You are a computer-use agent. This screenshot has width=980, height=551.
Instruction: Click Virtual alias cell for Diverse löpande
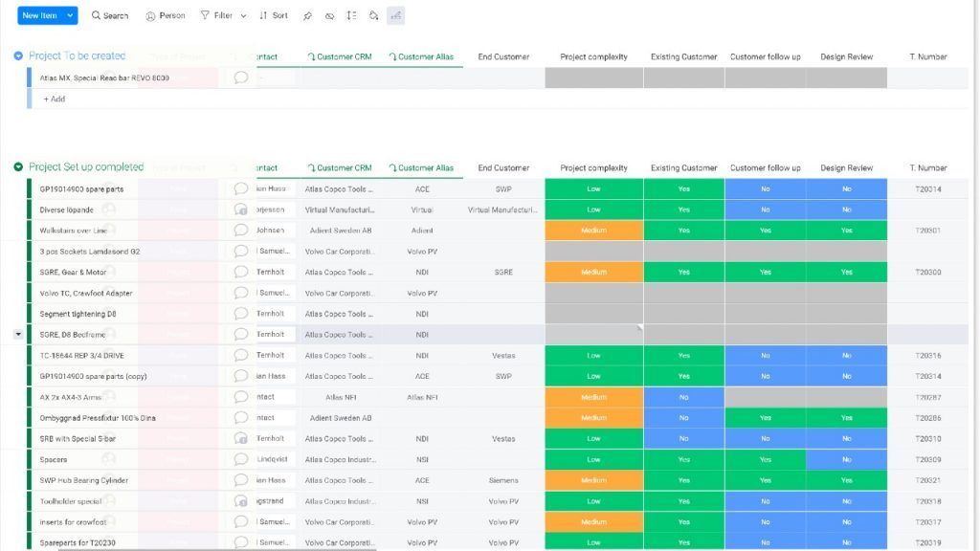pyautogui.click(x=422, y=209)
